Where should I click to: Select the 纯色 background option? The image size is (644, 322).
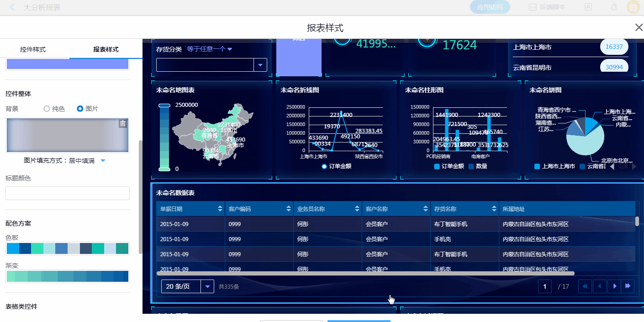47,109
